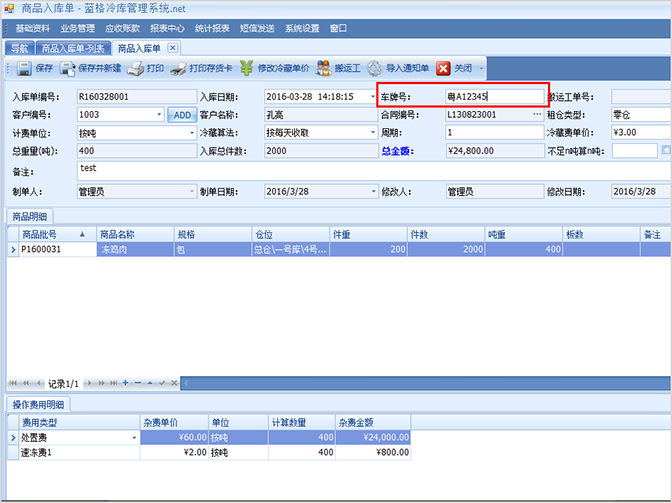The width and height of the screenshot is (672, 503).
Task: Click the 不足n吨算n吨 input field
Action: pyautogui.click(x=635, y=151)
